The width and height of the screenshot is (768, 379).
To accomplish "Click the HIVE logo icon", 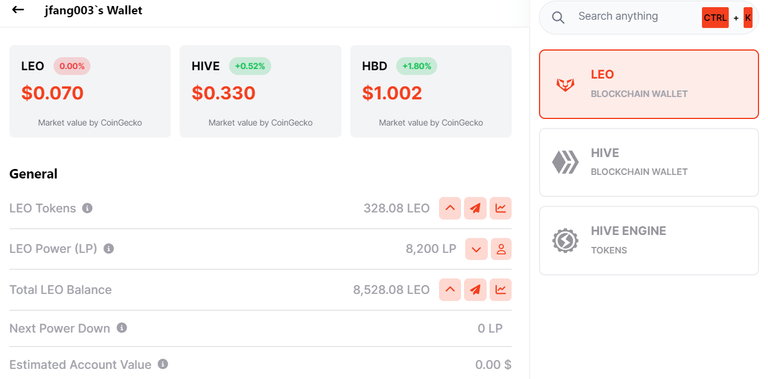I will point(565,163).
